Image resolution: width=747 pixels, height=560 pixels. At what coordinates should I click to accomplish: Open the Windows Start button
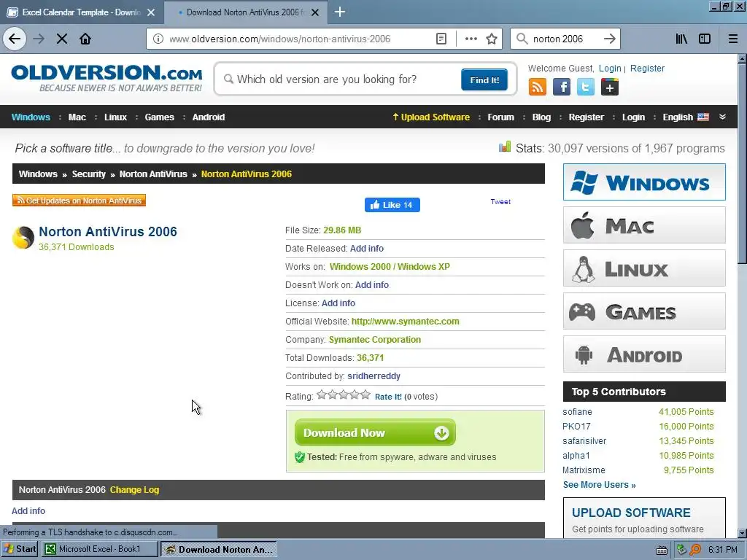(x=20, y=549)
